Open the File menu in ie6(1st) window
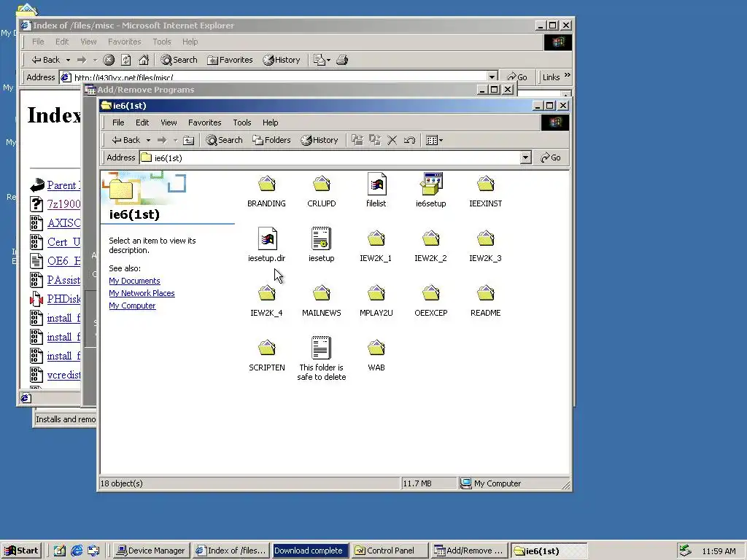 click(x=118, y=122)
